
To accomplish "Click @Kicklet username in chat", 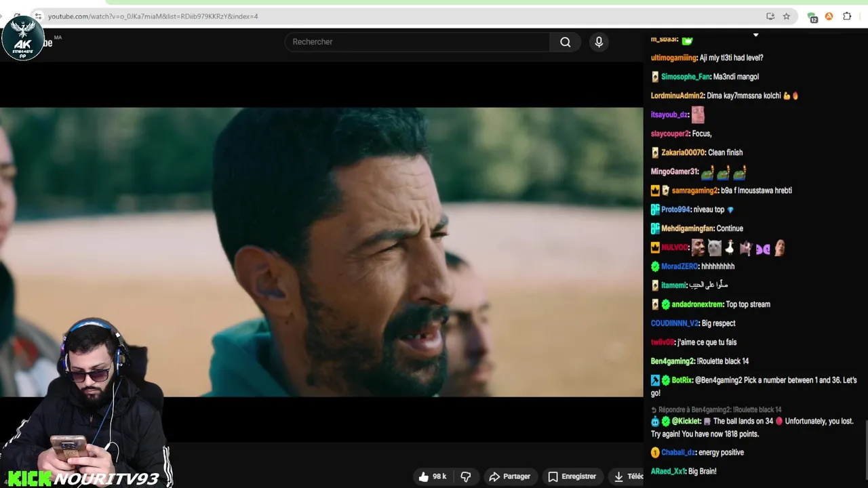I will point(686,422).
